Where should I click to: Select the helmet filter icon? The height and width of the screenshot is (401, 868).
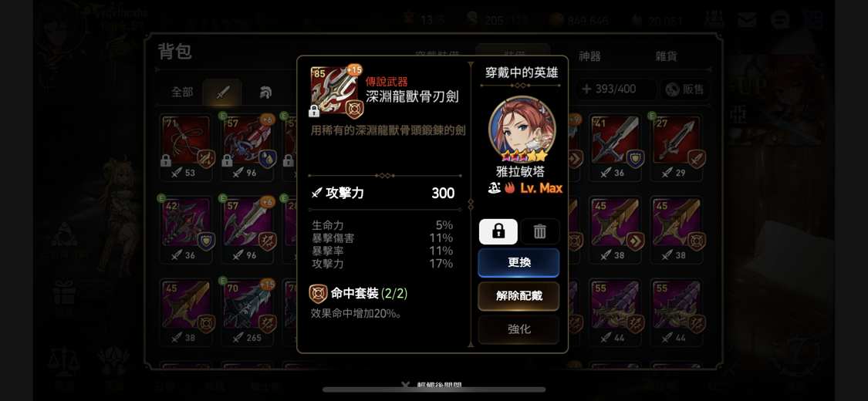(x=265, y=93)
